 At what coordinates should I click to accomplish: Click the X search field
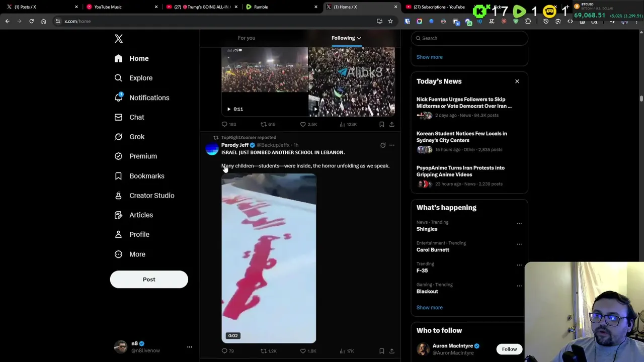(x=469, y=38)
